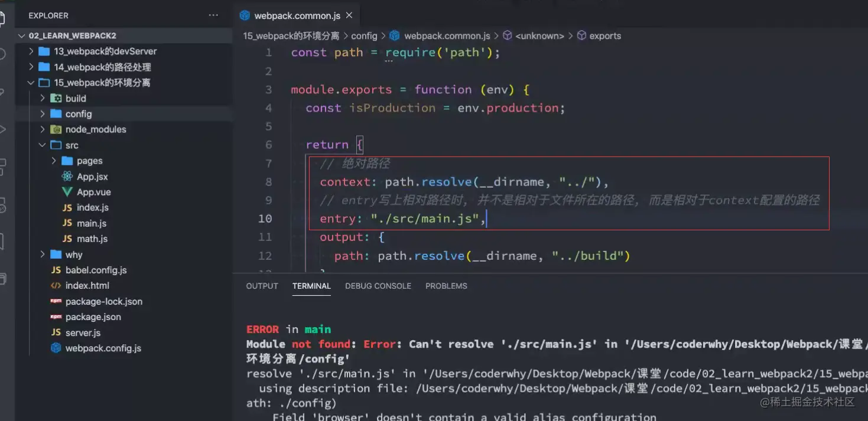Viewport: 868px width, 421px height.
Task: Click line number 10 in the gutter
Action: (x=265, y=218)
